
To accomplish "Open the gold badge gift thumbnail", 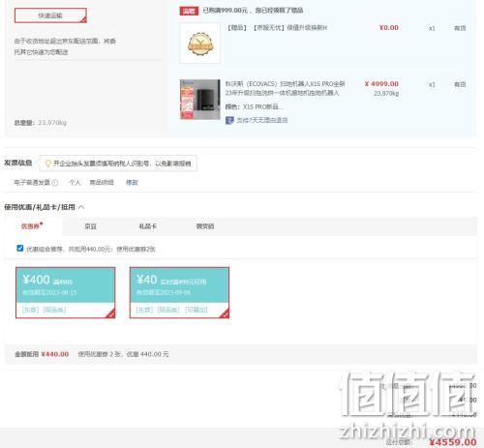I will 200,44.
